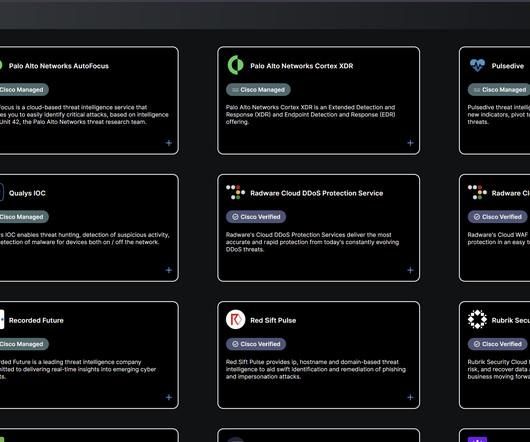Click the Red Sift Pulse logo
Screen dimensions: 530x442
pyautogui.click(x=235, y=319)
